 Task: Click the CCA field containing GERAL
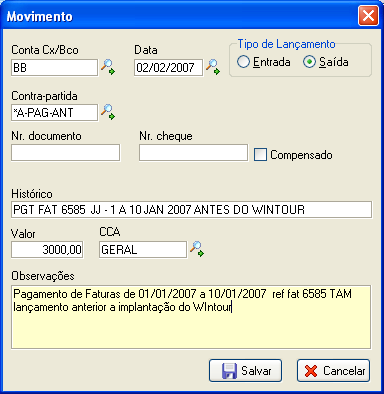[x=143, y=250]
